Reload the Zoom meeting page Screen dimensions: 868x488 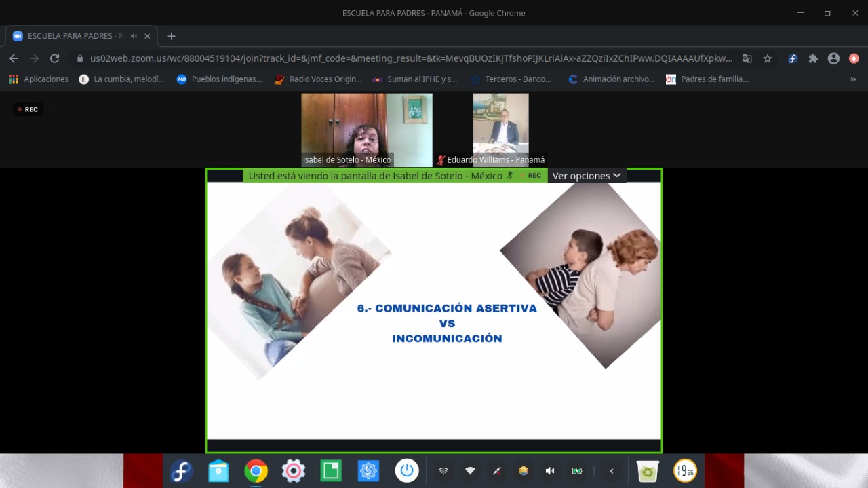tap(54, 58)
